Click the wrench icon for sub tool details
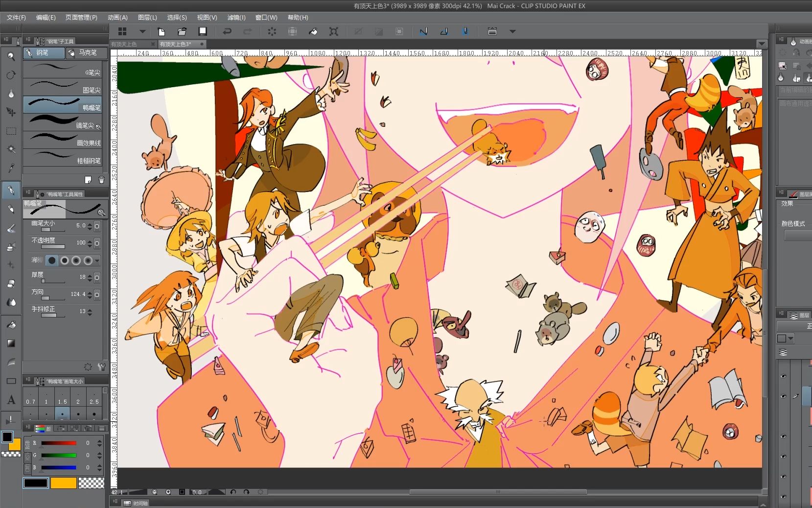Image resolution: width=812 pixels, height=508 pixels. point(102,366)
